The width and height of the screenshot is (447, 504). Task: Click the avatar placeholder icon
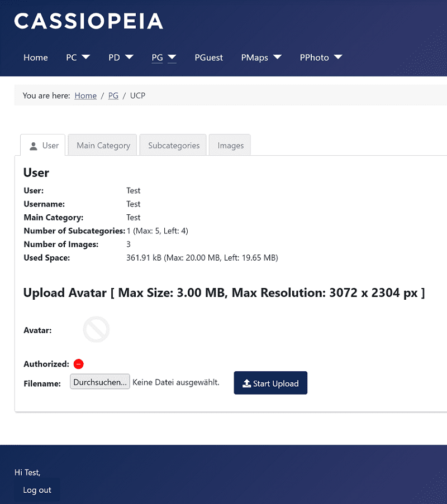point(96,329)
